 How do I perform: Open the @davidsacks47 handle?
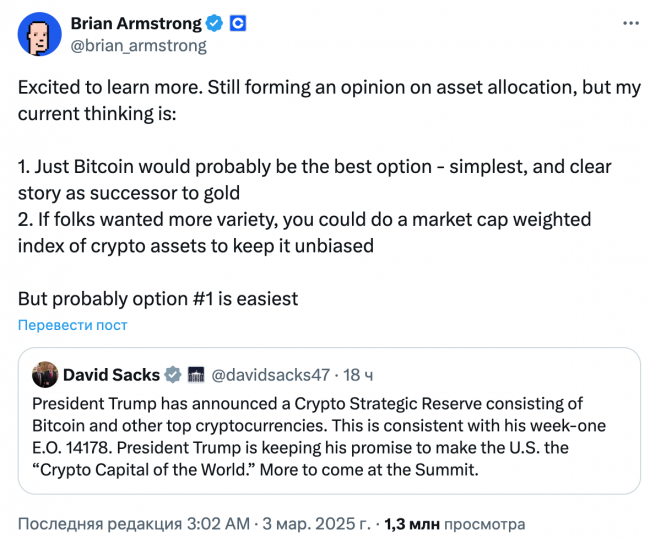(x=271, y=375)
